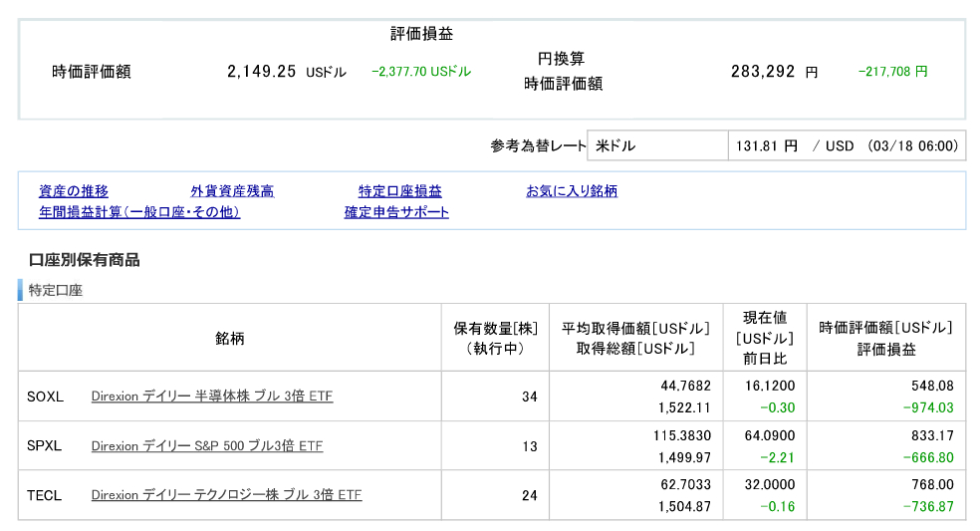This screenshot has height=531, width=980.
Task: Open the TECL Direxion テクノロジー株 ブル 3倍 ETF link
Action: [x=226, y=495]
